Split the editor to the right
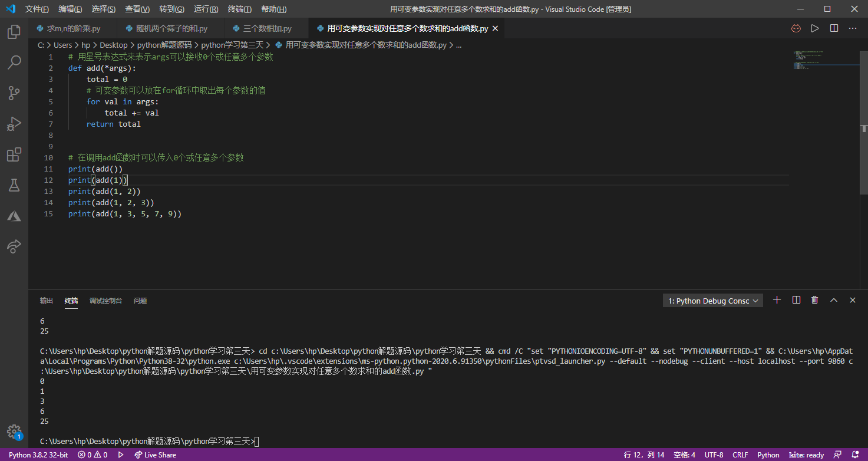Screen dimensions: 868x461 point(834,28)
